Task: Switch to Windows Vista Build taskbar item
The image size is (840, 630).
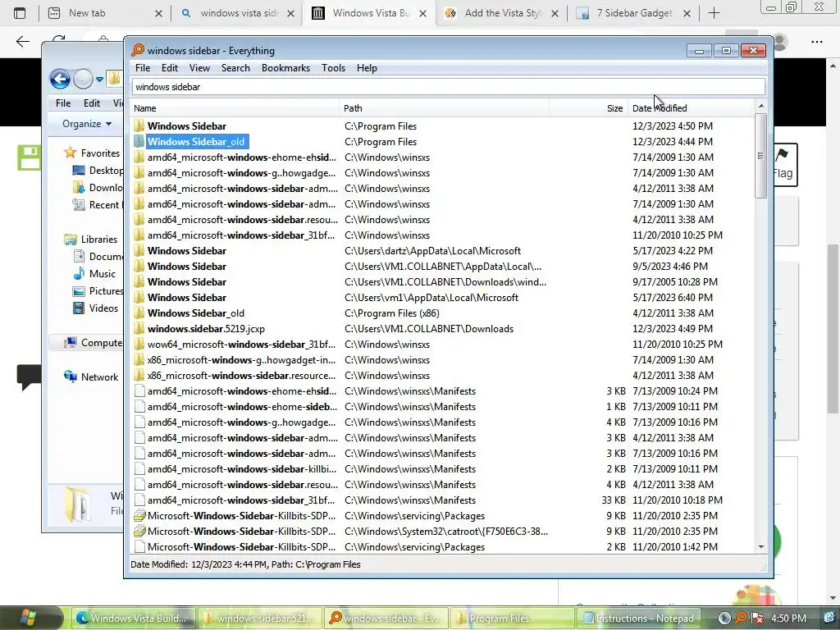Action: [x=133, y=619]
